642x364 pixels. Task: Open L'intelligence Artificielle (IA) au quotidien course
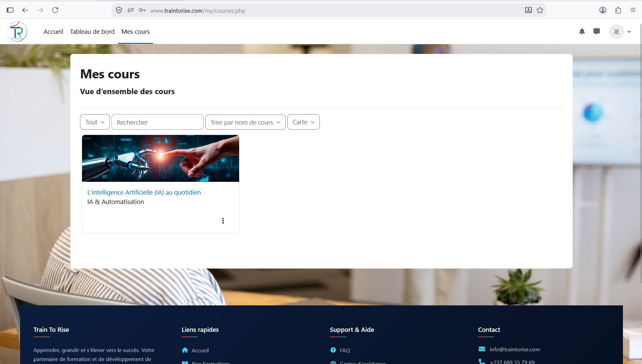coord(144,192)
